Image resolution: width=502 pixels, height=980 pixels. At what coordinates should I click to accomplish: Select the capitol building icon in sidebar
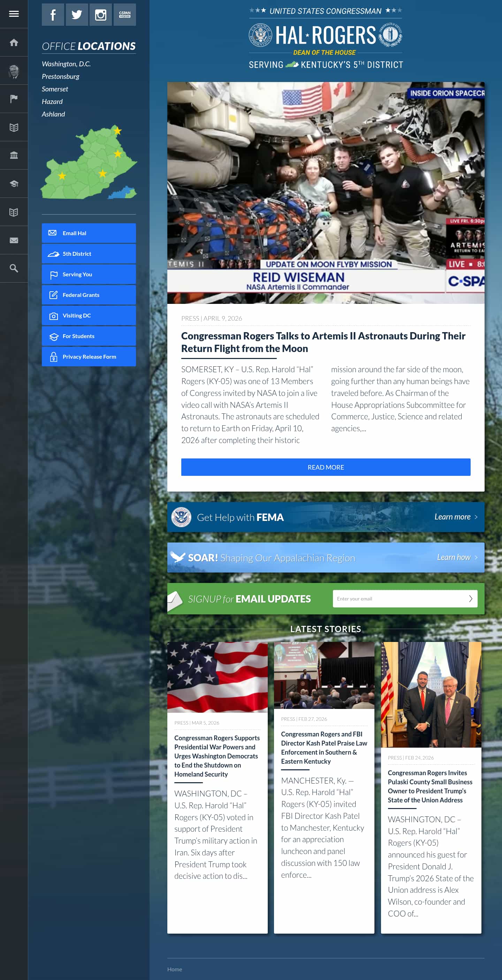(x=14, y=156)
